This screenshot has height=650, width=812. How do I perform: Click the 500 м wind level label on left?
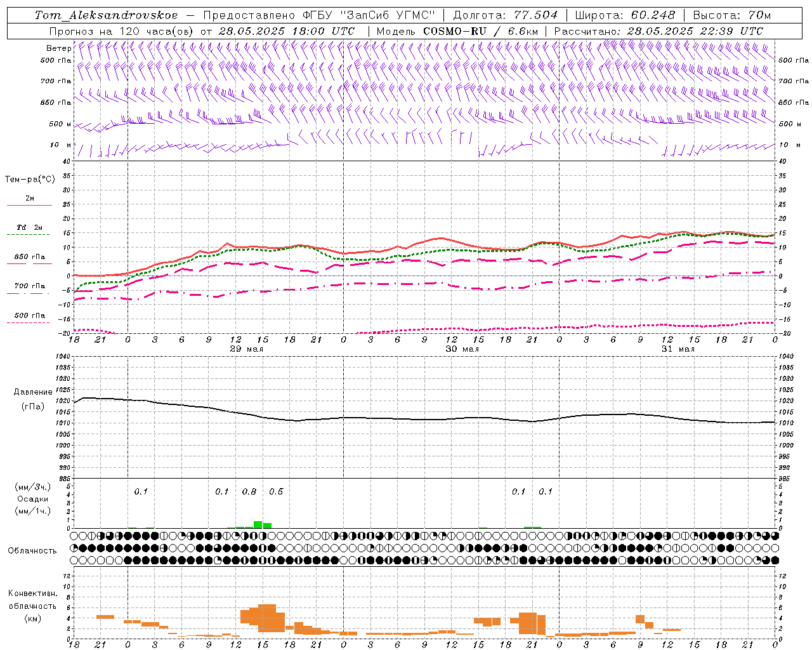[x=60, y=124]
